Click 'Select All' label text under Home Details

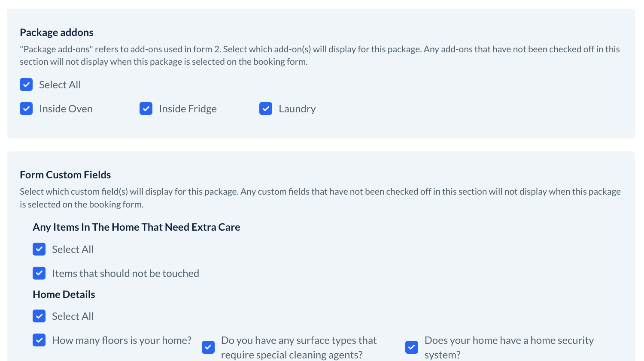click(x=73, y=316)
